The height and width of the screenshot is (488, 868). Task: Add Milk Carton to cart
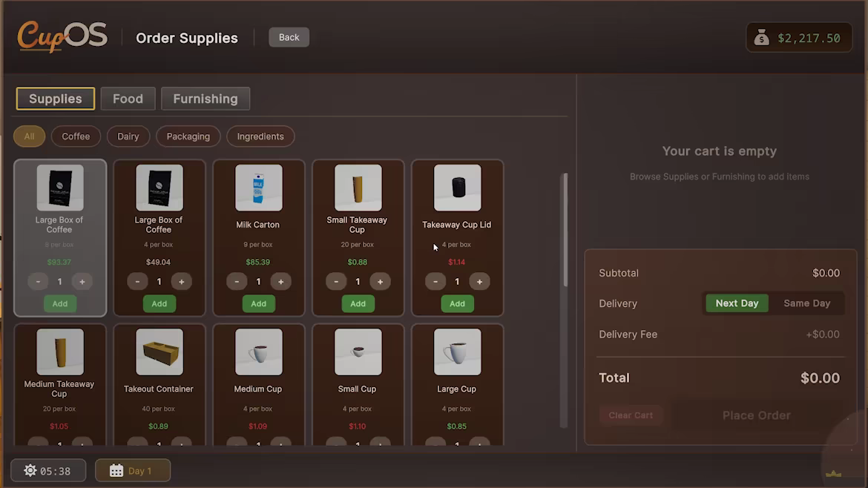click(x=258, y=304)
